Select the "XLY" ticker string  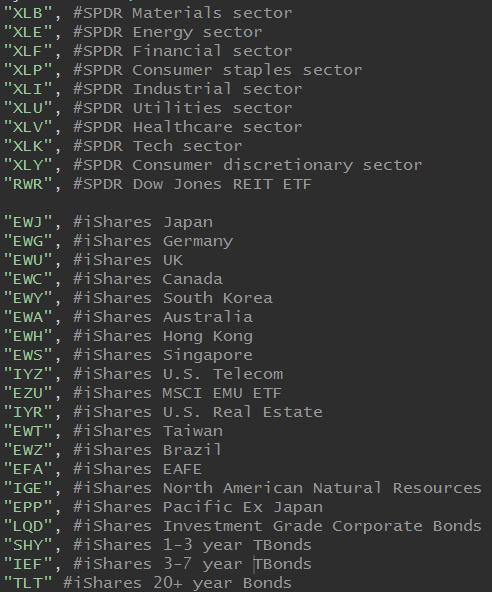(28, 165)
